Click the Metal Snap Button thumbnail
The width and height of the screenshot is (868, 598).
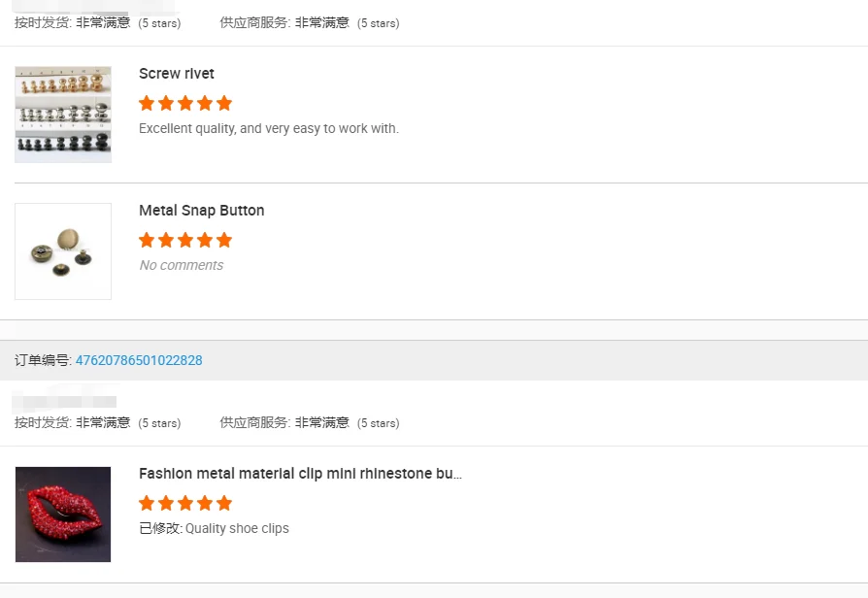tap(63, 251)
